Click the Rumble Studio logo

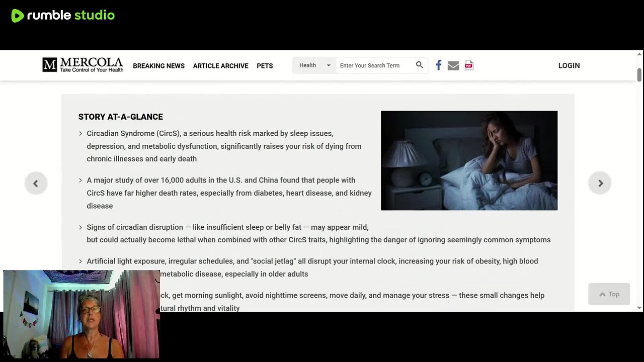[x=63, y=16]
